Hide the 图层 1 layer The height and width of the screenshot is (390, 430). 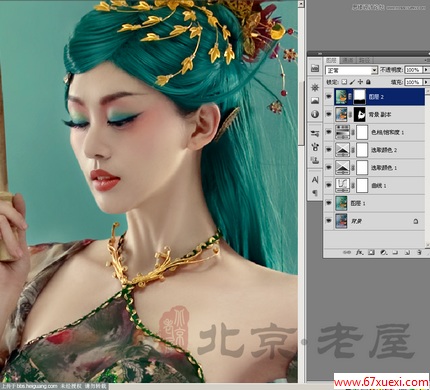pos(329,203)
